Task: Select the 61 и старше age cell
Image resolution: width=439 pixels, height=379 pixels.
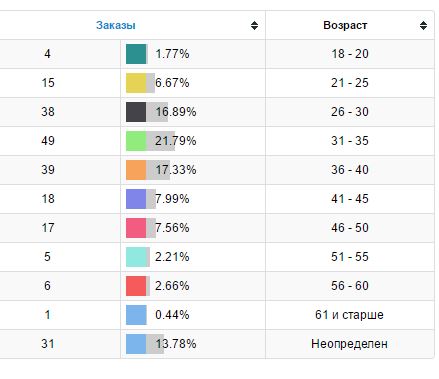Action: pyautogui.click(x=350, y=315)
